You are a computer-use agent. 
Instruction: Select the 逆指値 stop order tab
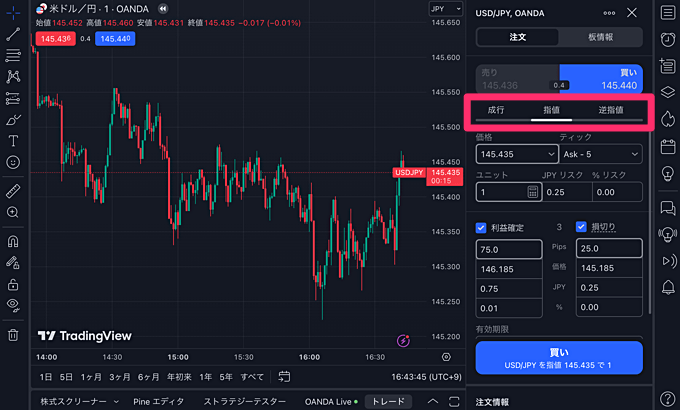(x=611, y=110)
